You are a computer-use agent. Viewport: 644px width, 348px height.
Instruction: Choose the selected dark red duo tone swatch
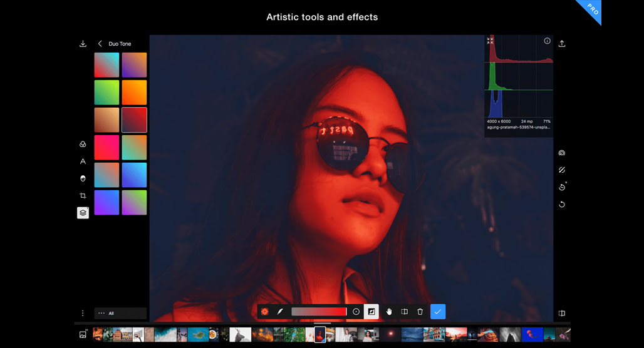tap(134, 120)
